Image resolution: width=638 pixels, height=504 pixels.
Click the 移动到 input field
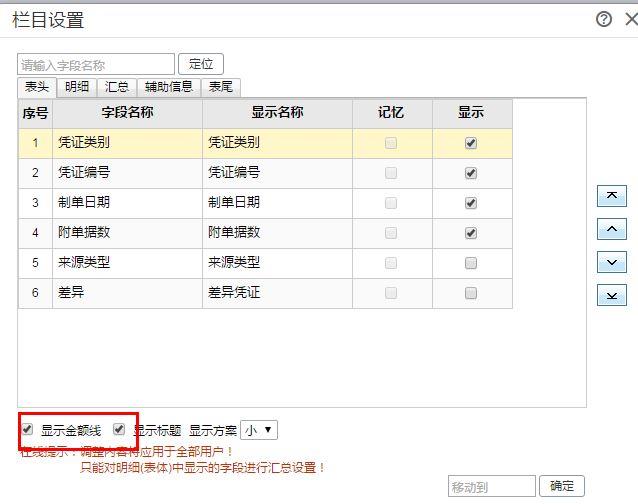492,486
